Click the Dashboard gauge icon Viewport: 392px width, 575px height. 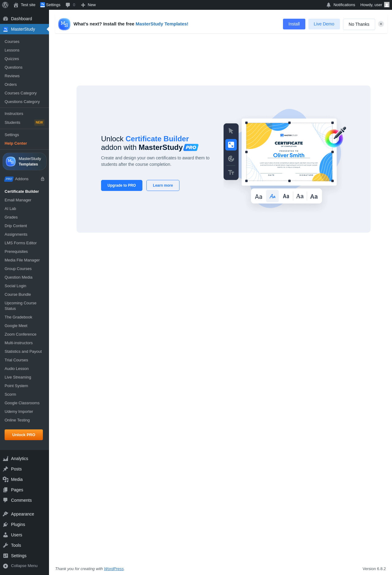[6, 19]
